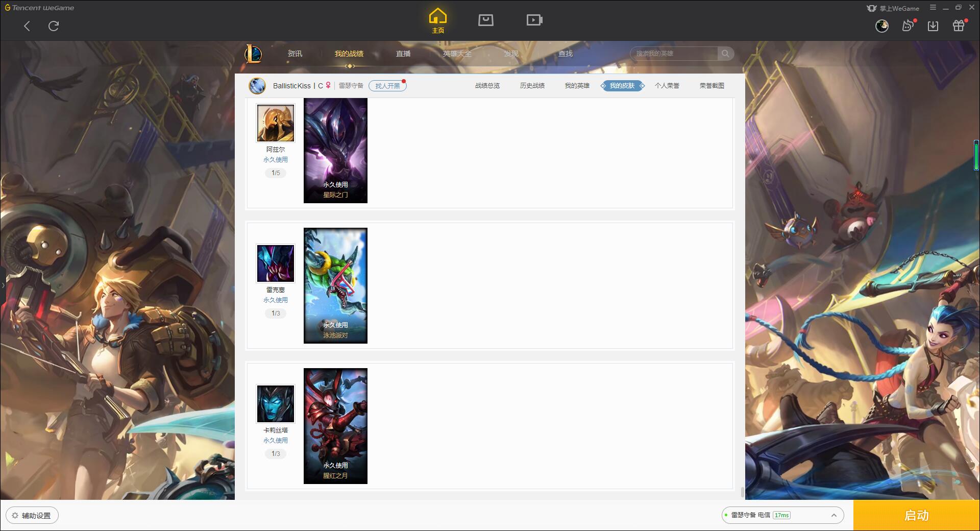Go back with the back arrow
The height and width of the screenshot is (531, 980).
27,26
